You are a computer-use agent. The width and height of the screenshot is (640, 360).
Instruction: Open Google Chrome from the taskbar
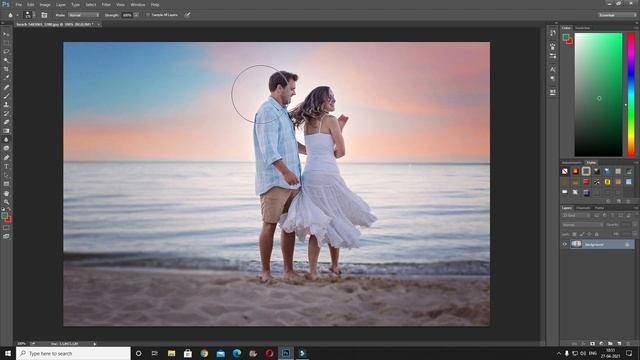point(204,353)
